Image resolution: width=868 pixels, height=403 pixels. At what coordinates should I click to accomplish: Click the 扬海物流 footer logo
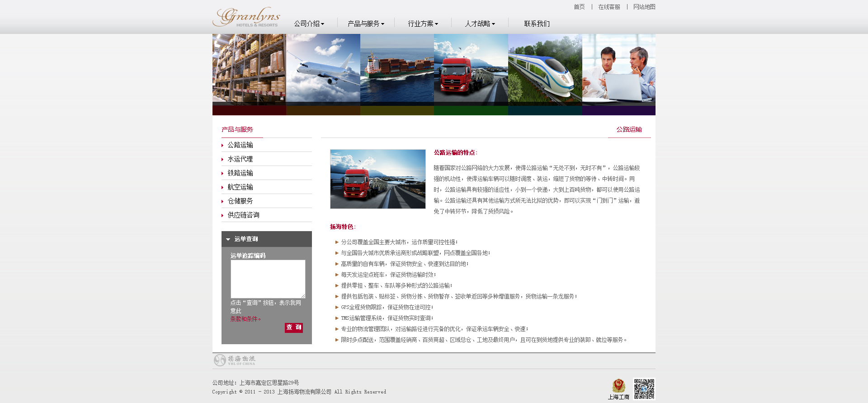click(x=235, y=360)
